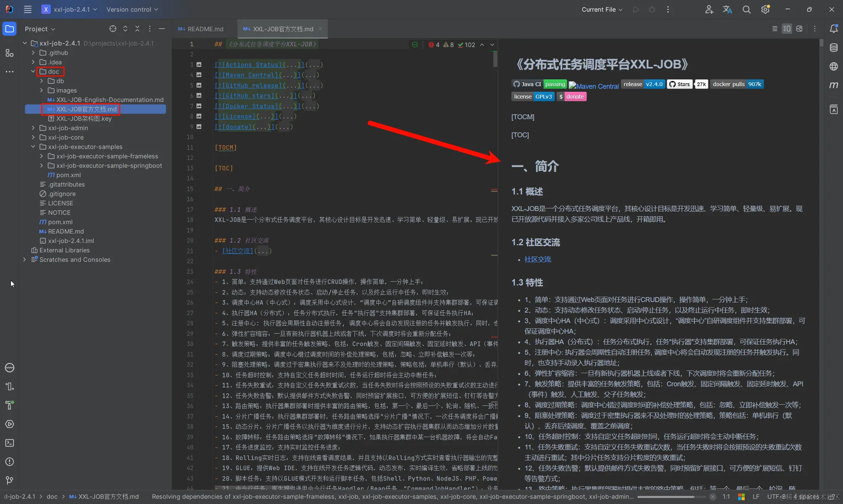Select XXL-JOB官方文档.md editor tab
Screen dimensions: 843x504
(x=283, y=29)
